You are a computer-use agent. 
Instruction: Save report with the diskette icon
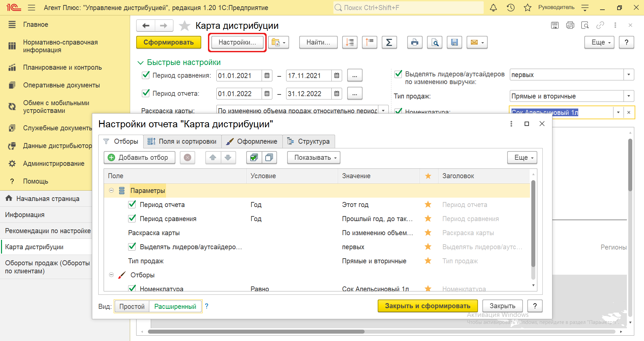pos(454,43)
